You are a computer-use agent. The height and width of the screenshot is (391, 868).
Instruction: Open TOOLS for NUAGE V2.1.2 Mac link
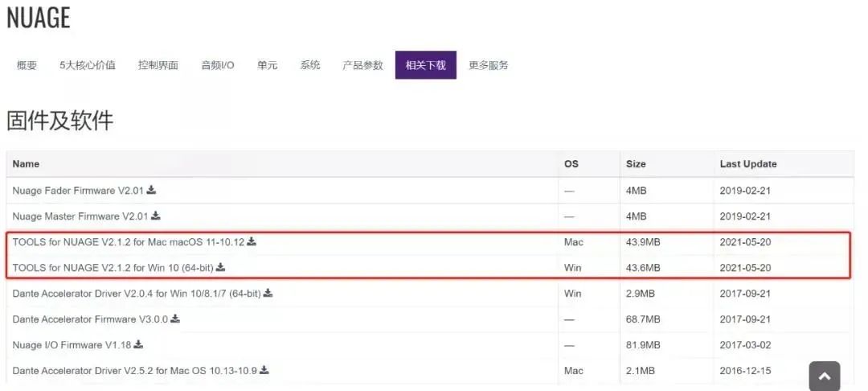[x=129, y=242]
